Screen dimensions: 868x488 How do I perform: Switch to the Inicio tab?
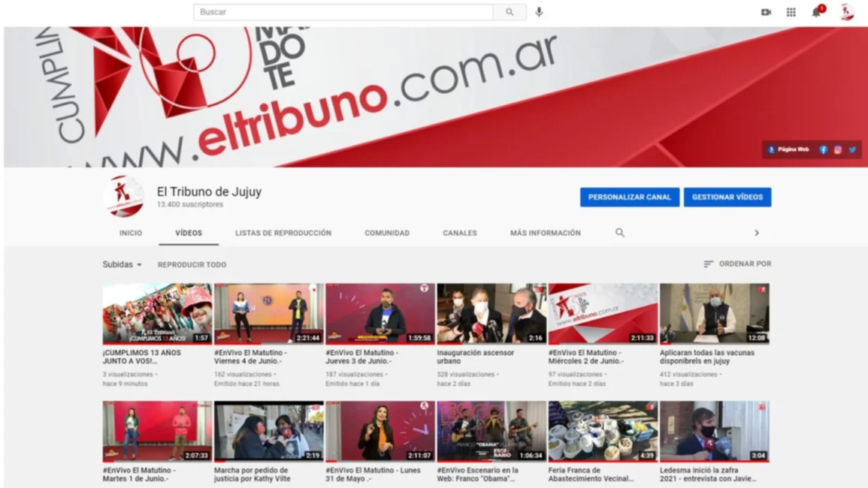pyautogui.click(x=131, y=233)
